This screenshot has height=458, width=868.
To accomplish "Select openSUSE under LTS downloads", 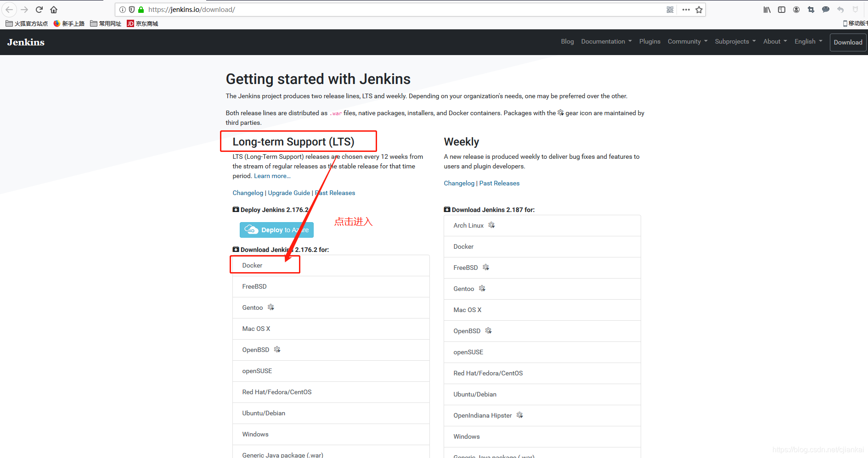I will coord(331,371).
